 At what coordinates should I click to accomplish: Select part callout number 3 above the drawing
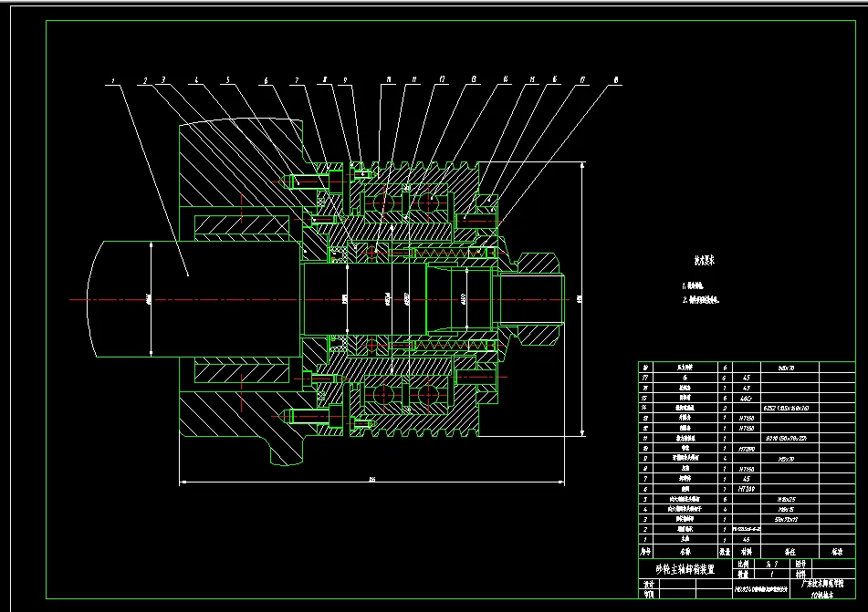(x=163, y=80)
